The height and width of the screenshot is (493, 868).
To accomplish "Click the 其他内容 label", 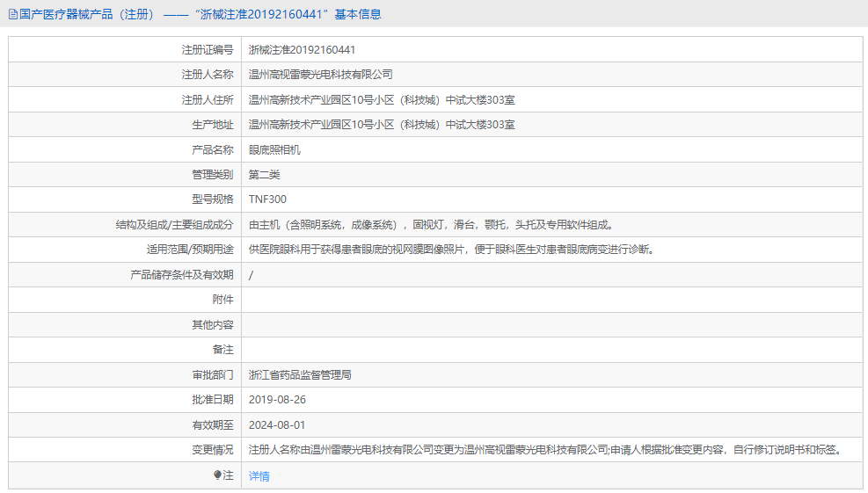I will coord(213,325).
